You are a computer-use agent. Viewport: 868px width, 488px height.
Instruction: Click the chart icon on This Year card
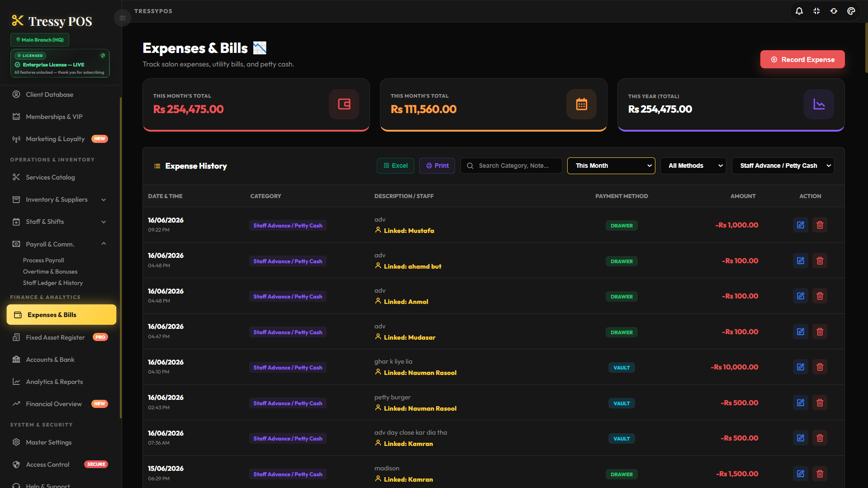tap(819, 104)
